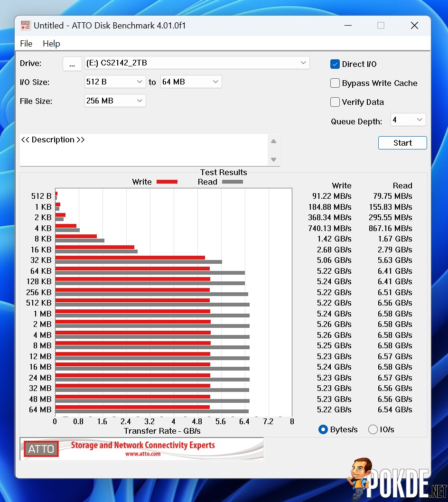Enable Bypass Write Cache checkbox
Image resolution: width=448 pixels, height=502 pixels.
[335, 83]
